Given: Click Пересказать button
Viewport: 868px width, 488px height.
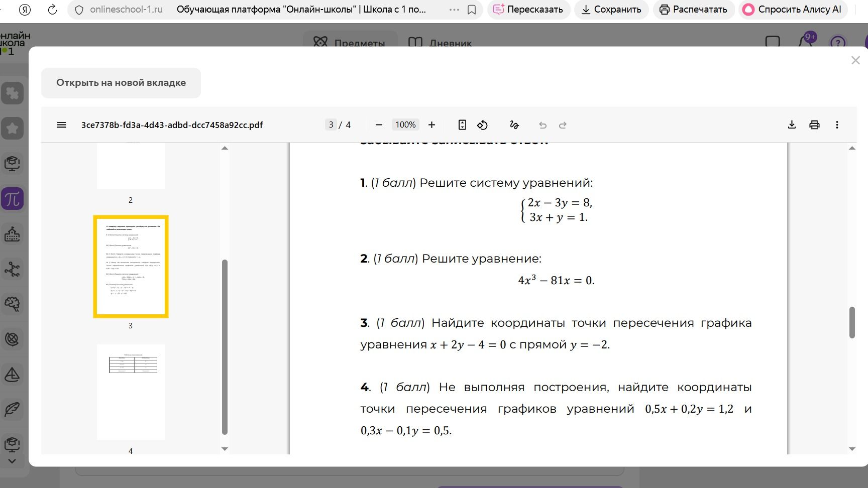Looking at the screenshot, I should pos(528,10).
